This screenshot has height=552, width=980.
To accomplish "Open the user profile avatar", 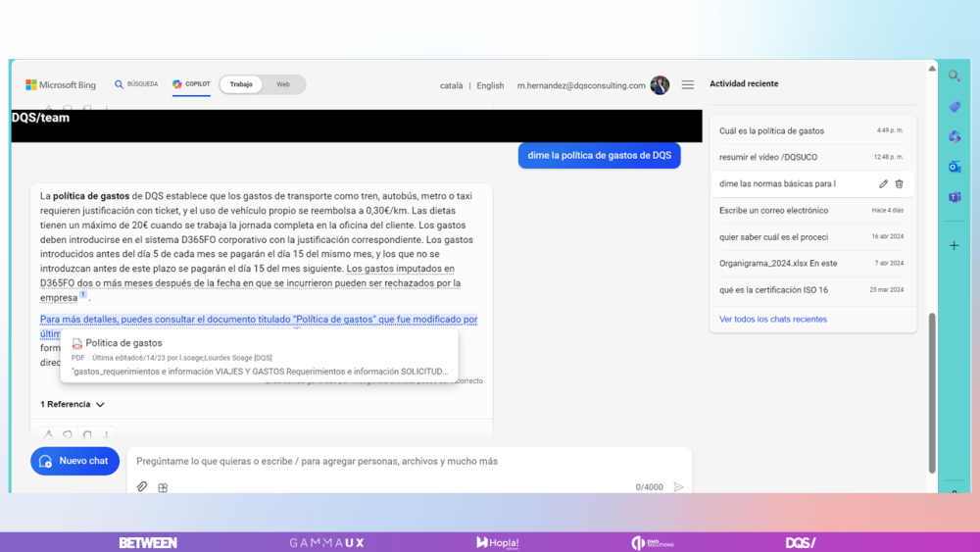I will click(660, 85).
